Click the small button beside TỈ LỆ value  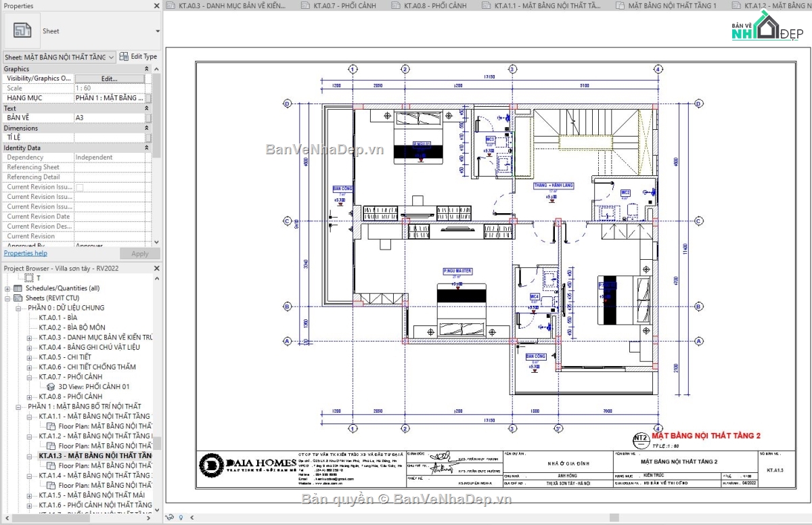148,137
